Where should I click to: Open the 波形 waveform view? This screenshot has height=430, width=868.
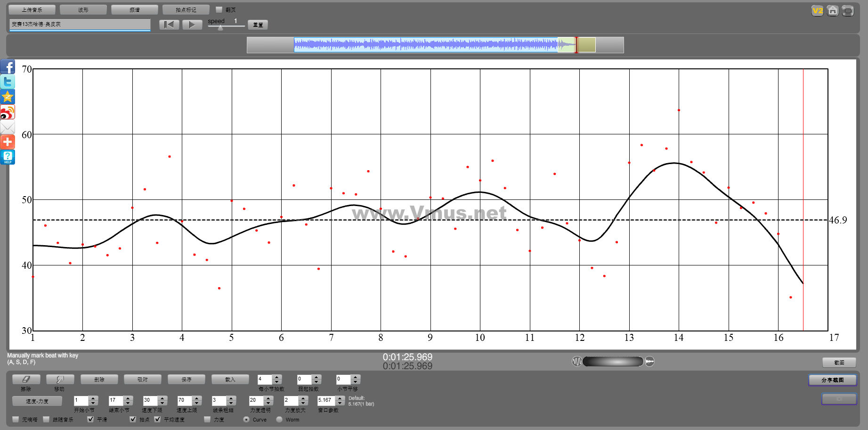[83, 10]
